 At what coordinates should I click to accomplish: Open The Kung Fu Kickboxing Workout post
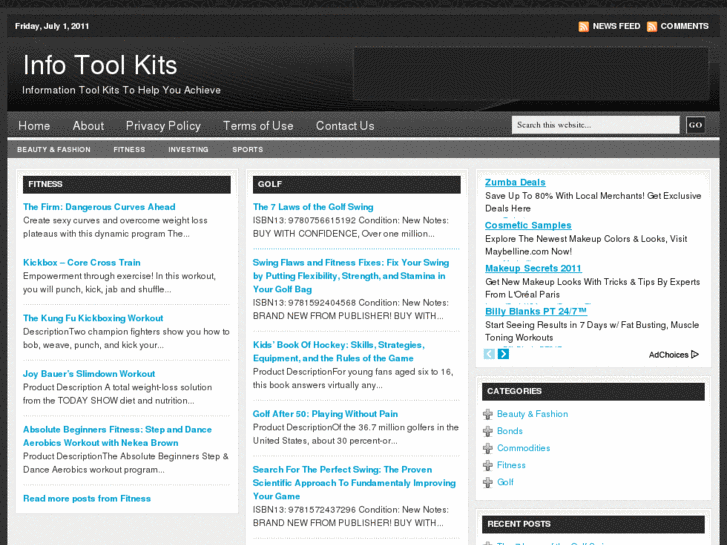pyautogui.click(x=93, y=318)
